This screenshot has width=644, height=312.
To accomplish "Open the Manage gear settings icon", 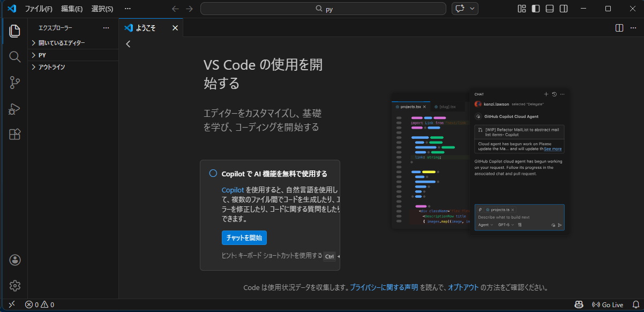I will pos(15,286).
